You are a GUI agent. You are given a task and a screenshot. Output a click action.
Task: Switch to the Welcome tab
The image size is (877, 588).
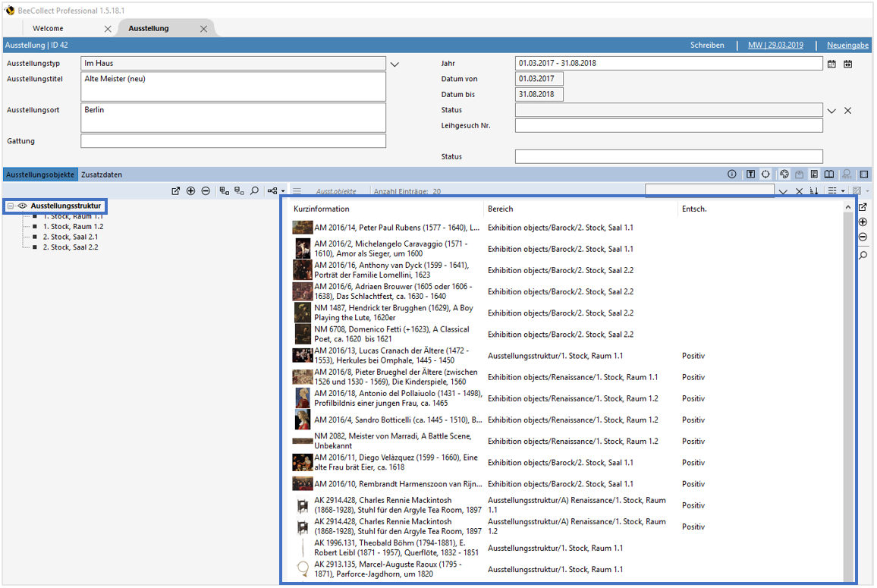[49, 29]
